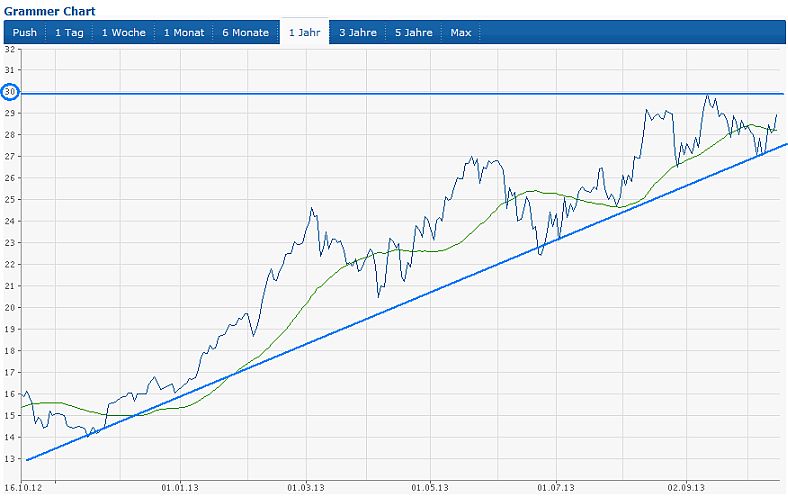Click the 02.09.13 date label
788x497 pixels.
tap(686, 488)
